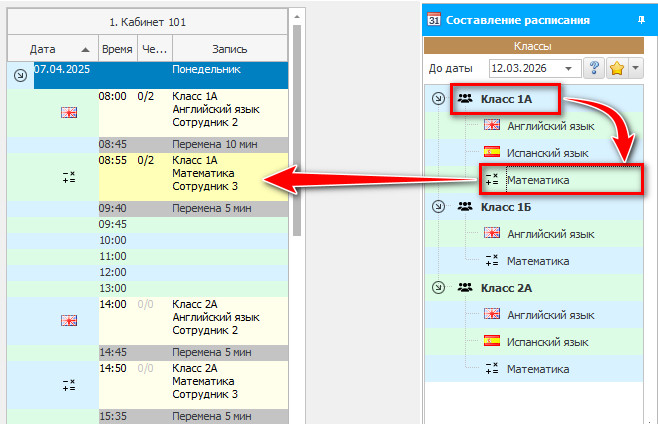Click math symbols icon at 08:55 lesson
The width and height of the screenshot is (658, 424).
coord(68,177)
